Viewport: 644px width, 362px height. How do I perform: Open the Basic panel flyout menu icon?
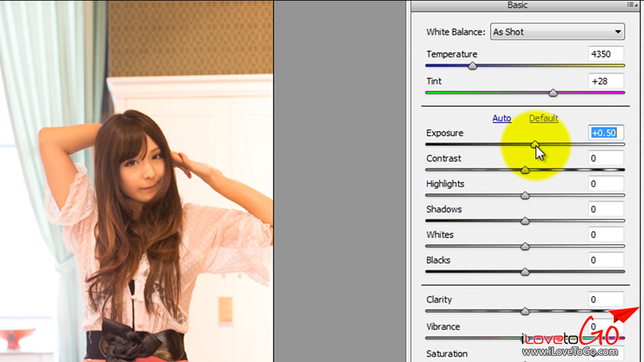pos(632,5)
